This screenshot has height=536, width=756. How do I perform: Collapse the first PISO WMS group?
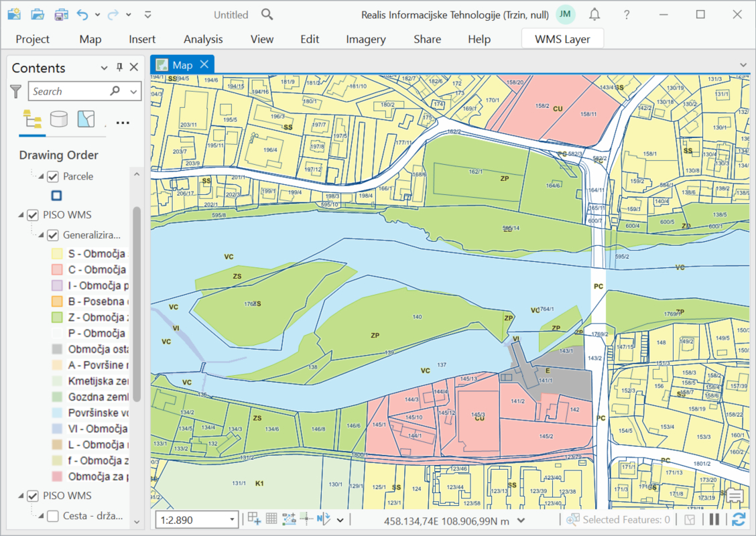[x=20, y=215]
